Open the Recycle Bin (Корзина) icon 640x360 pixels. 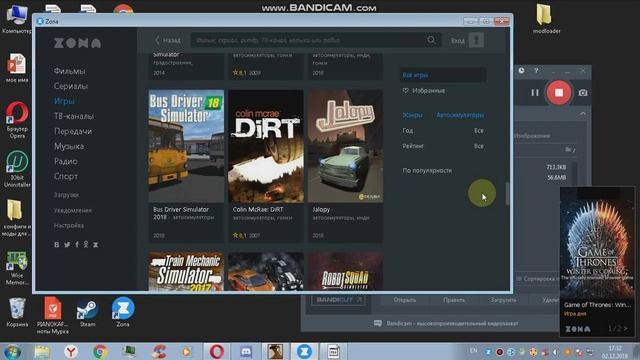coord(17,313)
